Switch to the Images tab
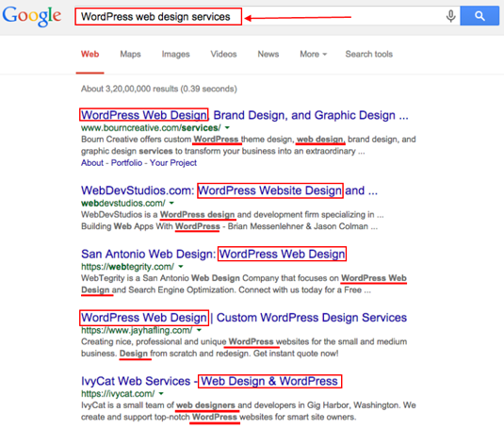Screen dimensions: 504x429 pos(175,54)
